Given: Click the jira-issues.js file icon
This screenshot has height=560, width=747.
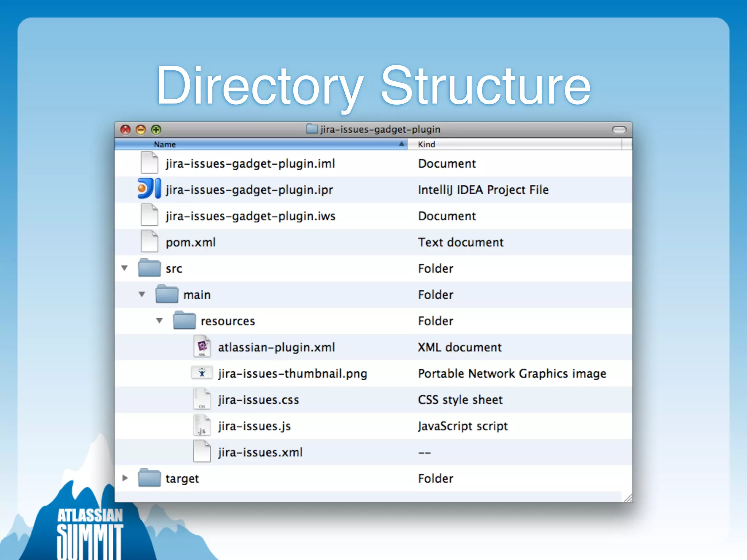Looking at the screenshot, I should coord(202,425).
